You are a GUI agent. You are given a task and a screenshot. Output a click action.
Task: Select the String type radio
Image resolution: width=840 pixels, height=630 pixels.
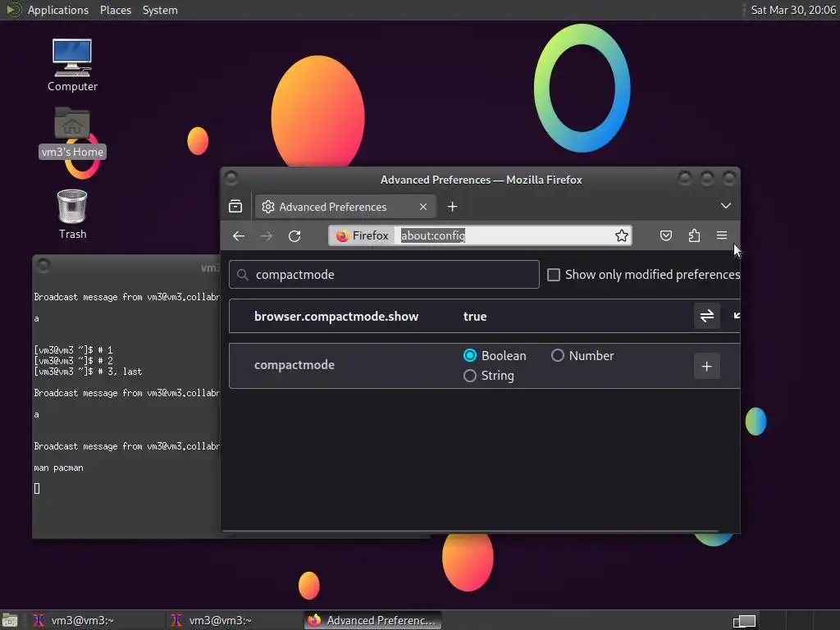pyautogui.click(x=470, y=376)
